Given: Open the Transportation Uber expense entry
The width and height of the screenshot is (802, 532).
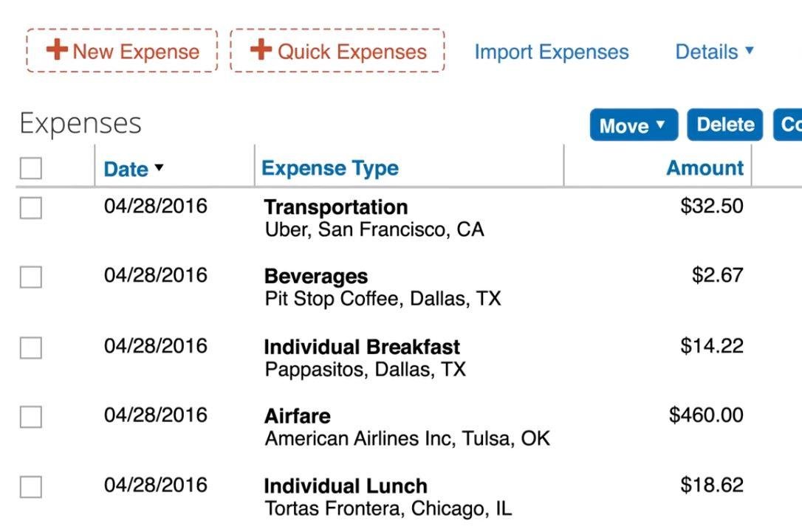Looking at the screenshot, I should point(335,207).
